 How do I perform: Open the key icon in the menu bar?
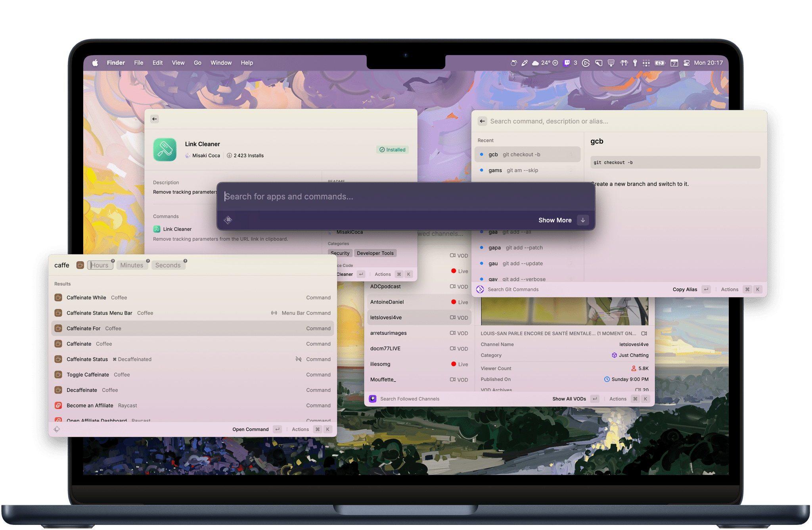635,63
